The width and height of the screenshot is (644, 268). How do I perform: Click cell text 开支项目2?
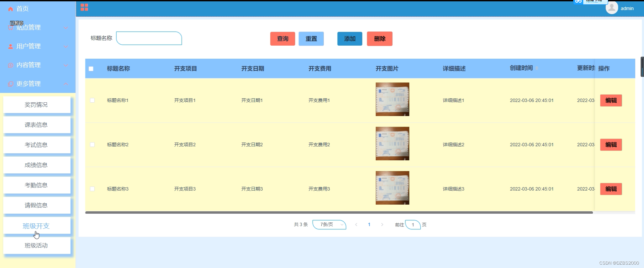185,145
